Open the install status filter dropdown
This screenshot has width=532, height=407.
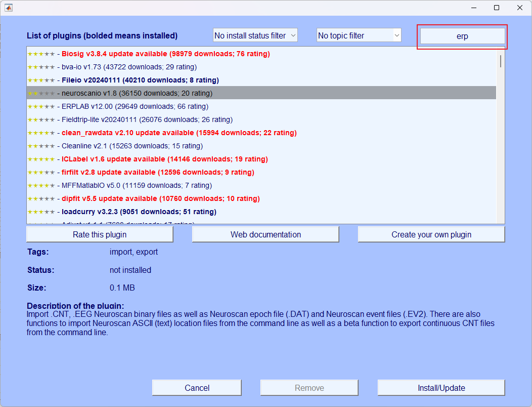[x=255, y=35]
